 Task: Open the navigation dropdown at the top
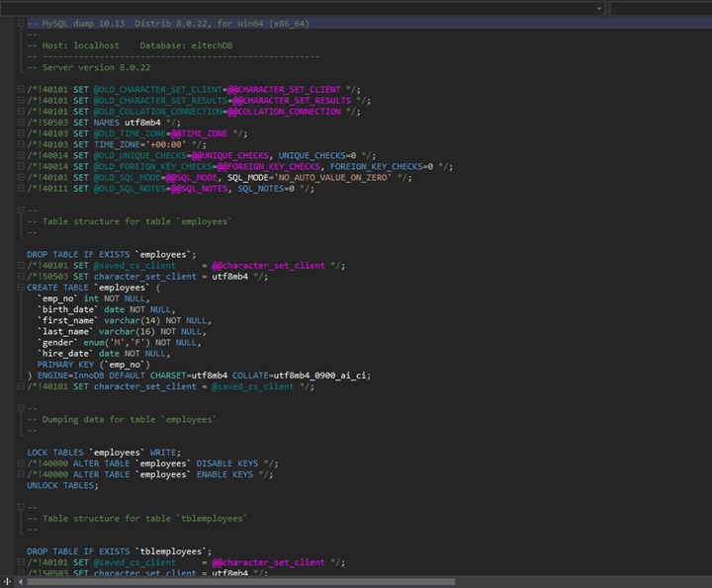pos(599,9)
